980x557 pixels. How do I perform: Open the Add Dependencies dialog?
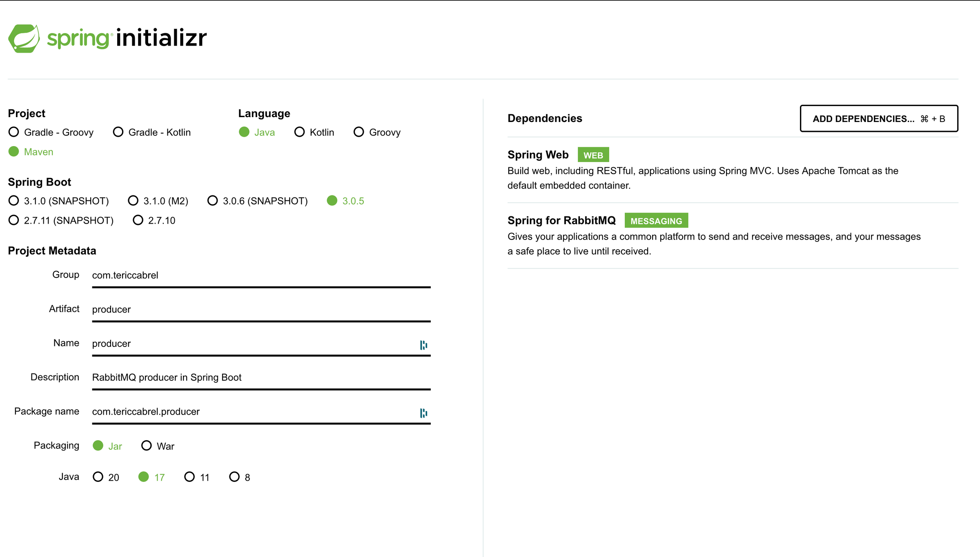879,119
